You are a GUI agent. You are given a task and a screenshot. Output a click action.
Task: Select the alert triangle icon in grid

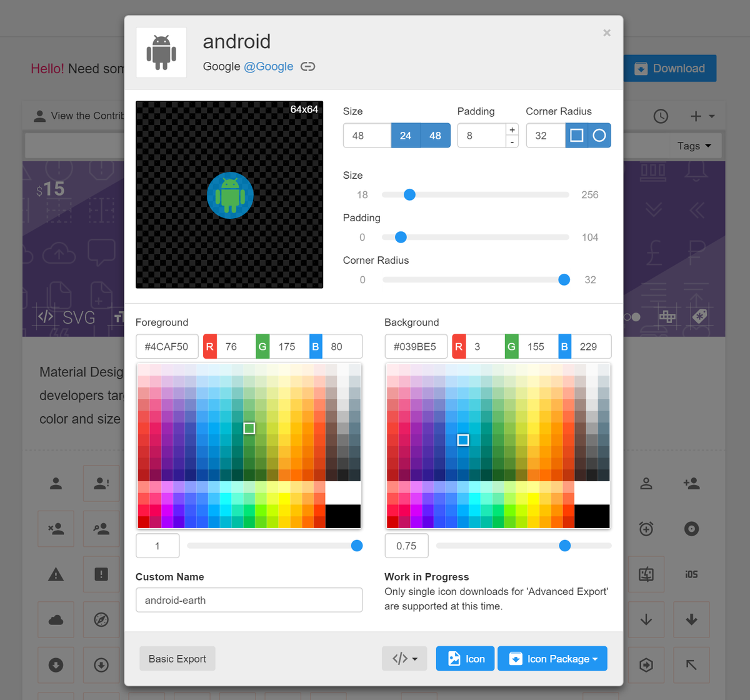pyautogui.click(x=56, y=574)
